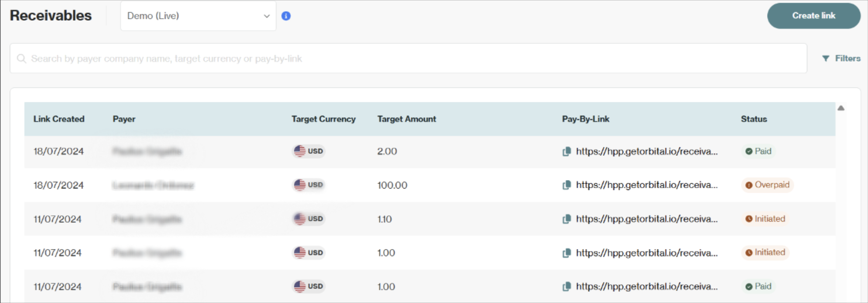
Task: Select the 2.00 target amount cell
Action: pos(387,151)
